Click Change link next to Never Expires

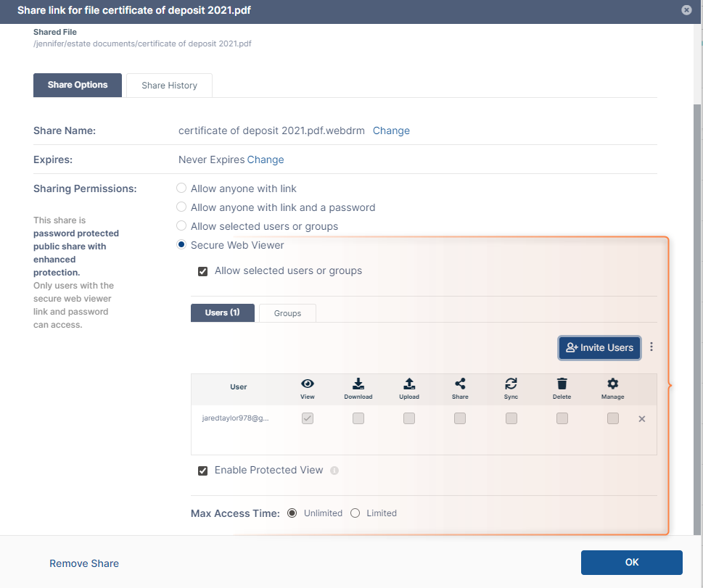click(266, 160)
